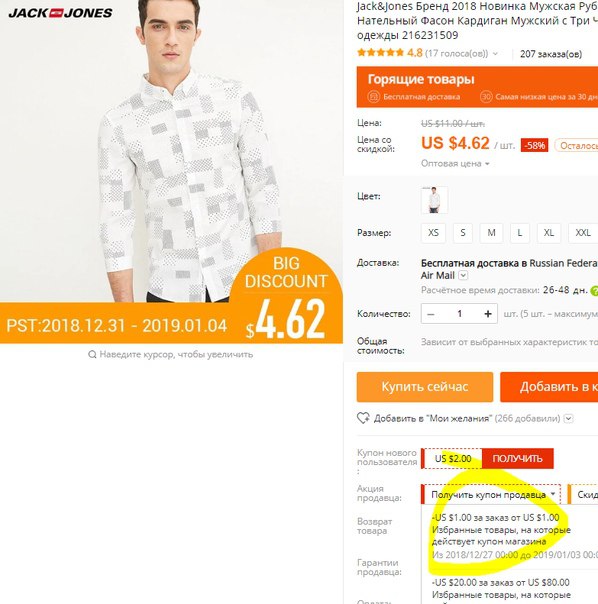Click the Купить сейчас button
The width and height of the screenshot is (598, 604).
click(x=425, y=387)
